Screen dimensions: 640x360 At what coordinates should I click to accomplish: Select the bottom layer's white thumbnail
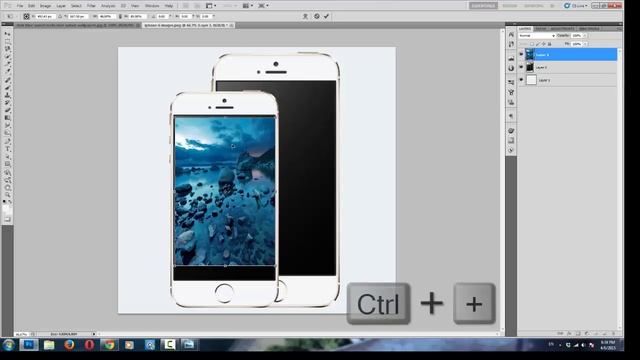pos(531,80)
